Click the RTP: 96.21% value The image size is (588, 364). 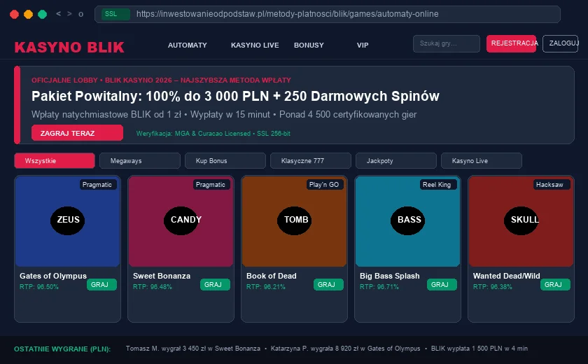266,287
